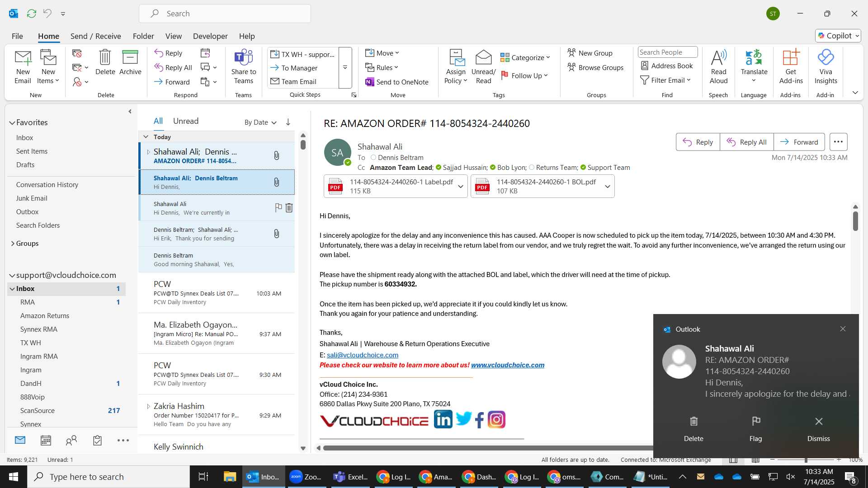The height and width of the screenshot is (488, 868).
Task: Open www.vcloudchoice.com link
Action: pos(508,365)
